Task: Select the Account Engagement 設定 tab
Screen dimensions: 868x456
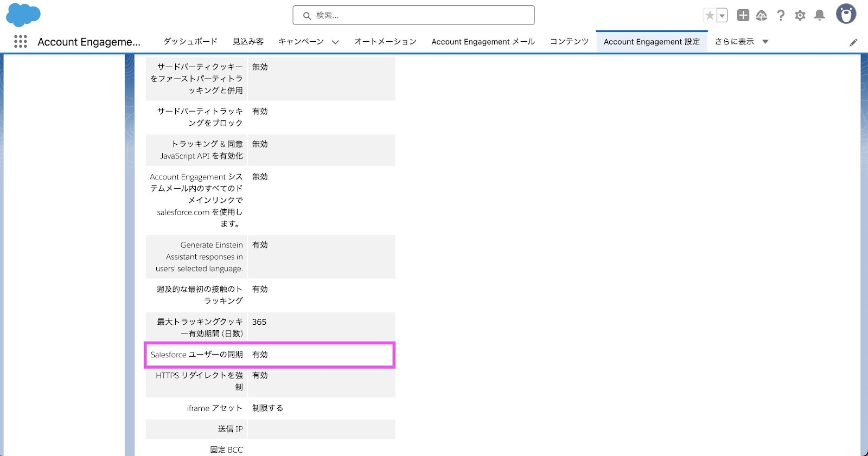Action: pyautogui.click(x=652, y=42)
